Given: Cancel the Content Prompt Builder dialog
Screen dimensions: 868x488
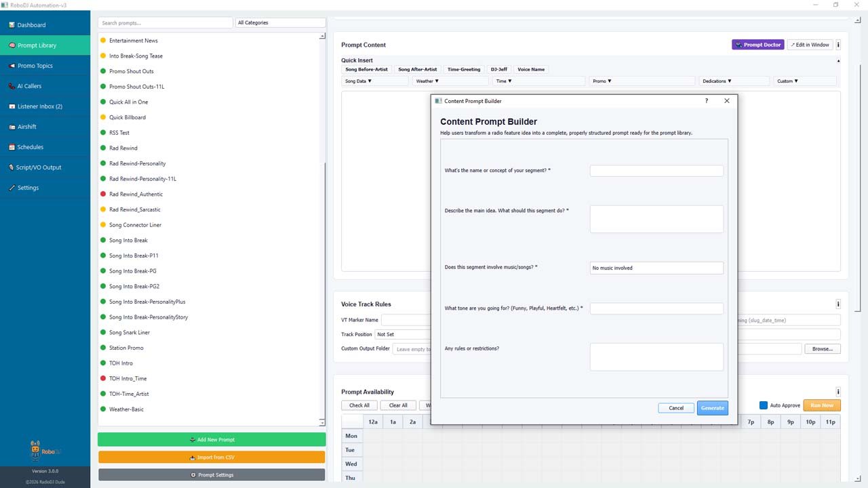Looking at the screenshot, I should point(676,408).
